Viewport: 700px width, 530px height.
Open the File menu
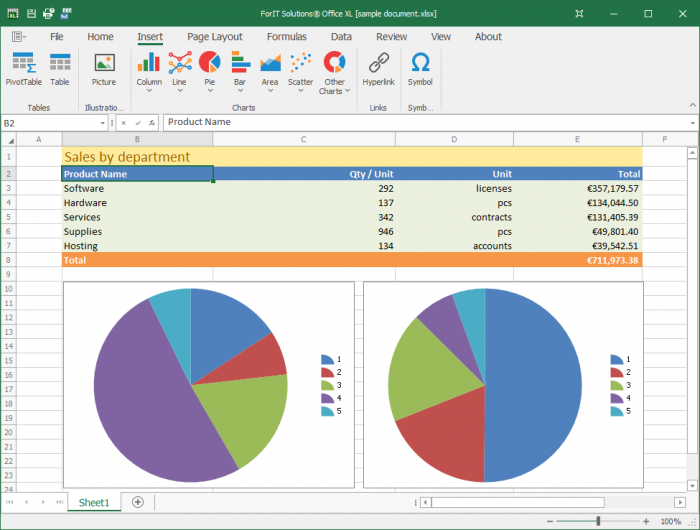tap(57, 37)
